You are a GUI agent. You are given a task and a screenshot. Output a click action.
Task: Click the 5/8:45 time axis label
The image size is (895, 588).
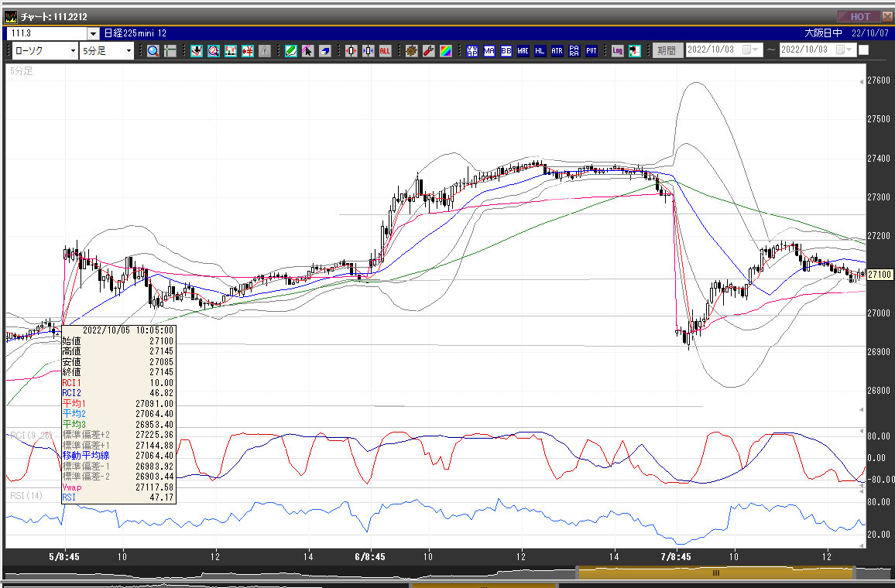[64, 556]
